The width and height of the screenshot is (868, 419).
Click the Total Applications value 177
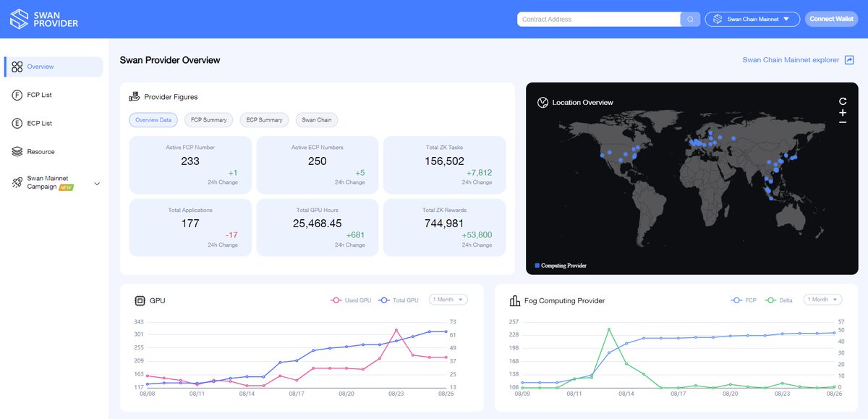pos(190,224)
